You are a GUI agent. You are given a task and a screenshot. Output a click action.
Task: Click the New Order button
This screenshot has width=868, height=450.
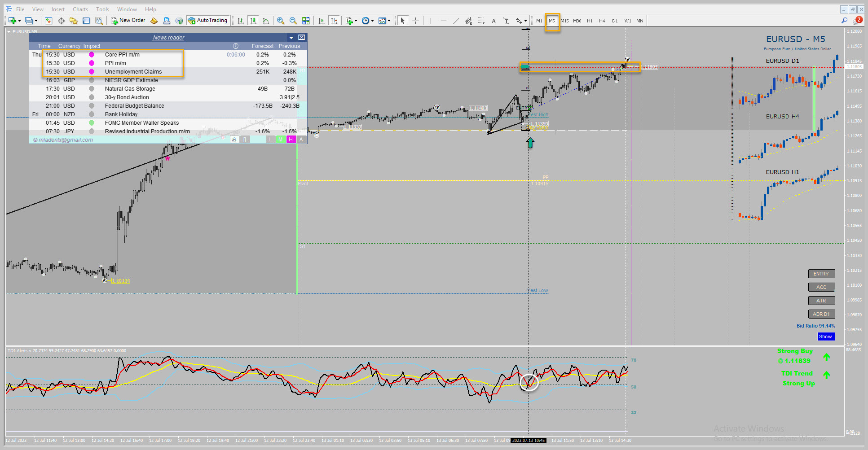(128, 20)
